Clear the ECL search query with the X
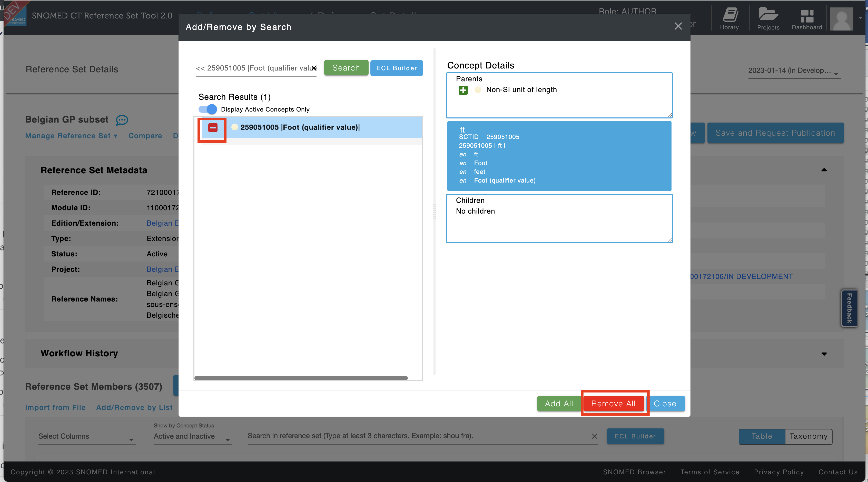 tap(314, 68)
